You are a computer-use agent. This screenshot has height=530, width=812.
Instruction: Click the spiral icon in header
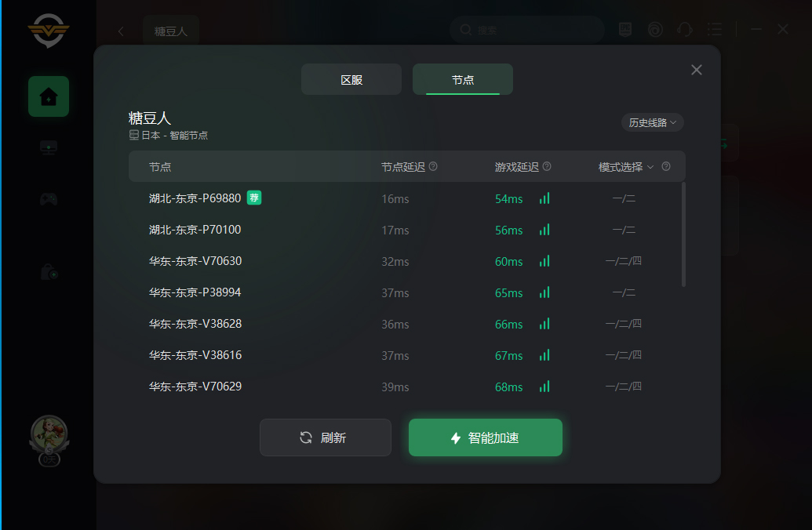(x=655, y=30)
